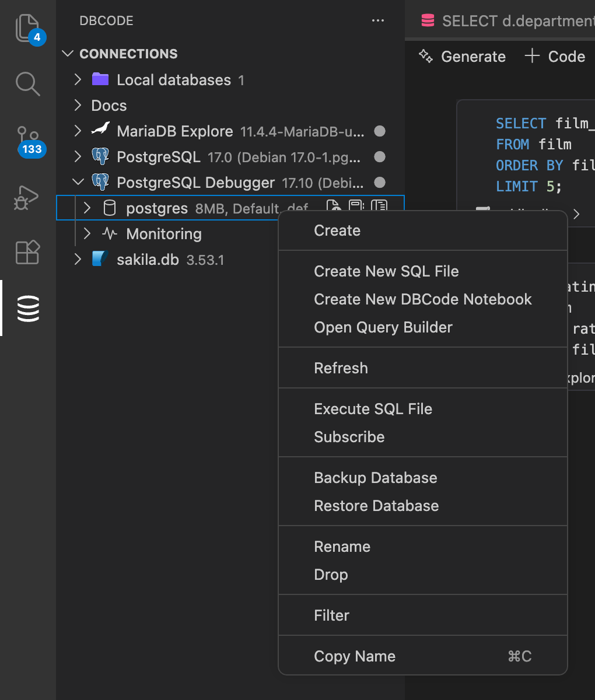595x700 pixels.
Task: Select Subscribe in the context menu
Action: click(x=423, y=437)
